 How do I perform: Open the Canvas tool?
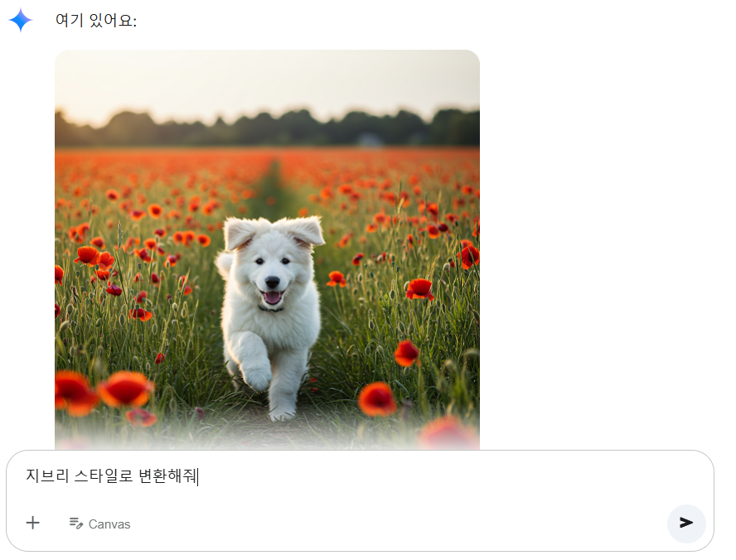click(99, 523)
